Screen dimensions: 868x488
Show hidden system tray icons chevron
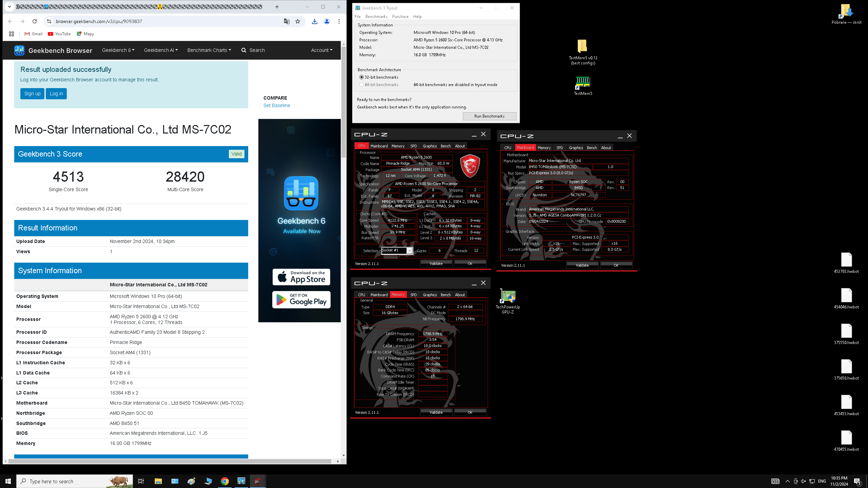(788, 481)
